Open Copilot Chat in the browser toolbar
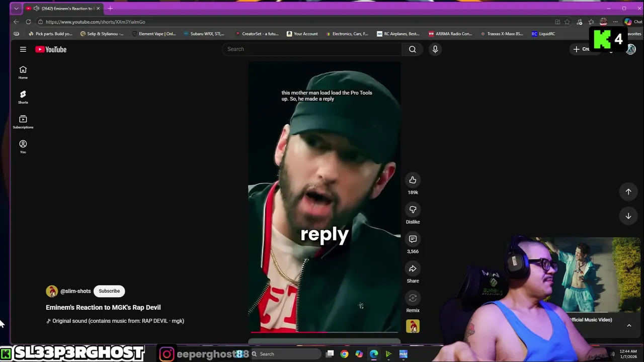This screenshot has width=644, height=362. click(633, 22)
